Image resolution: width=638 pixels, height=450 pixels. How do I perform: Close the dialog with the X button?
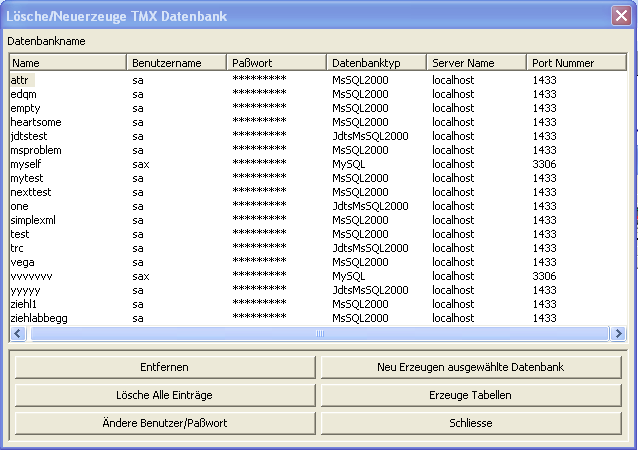[620, 16]
